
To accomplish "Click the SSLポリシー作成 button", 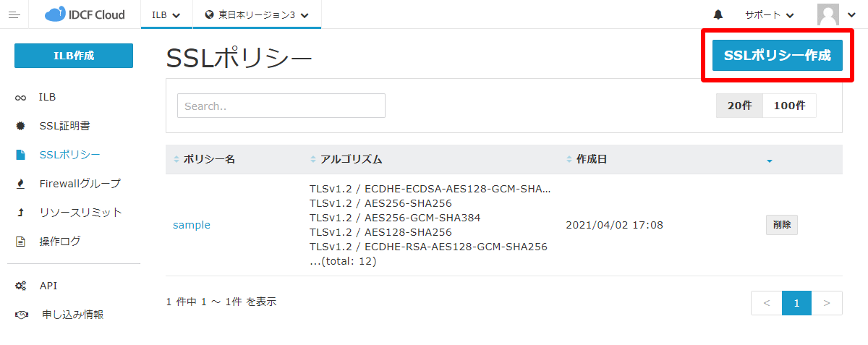I will point(778,55).
